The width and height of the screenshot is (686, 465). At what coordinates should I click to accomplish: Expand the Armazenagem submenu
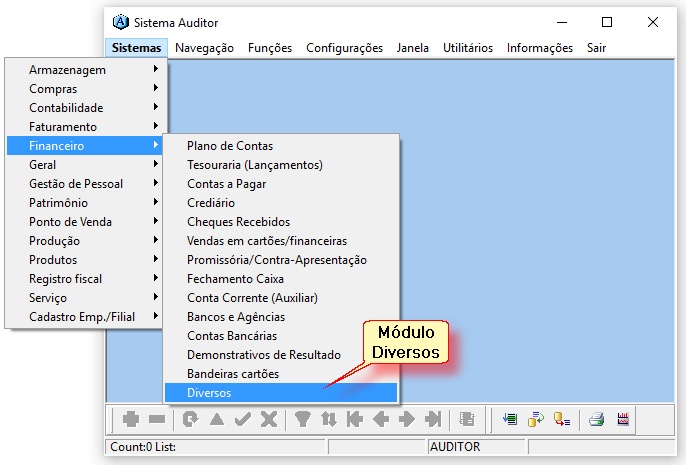tap(84, 70)
